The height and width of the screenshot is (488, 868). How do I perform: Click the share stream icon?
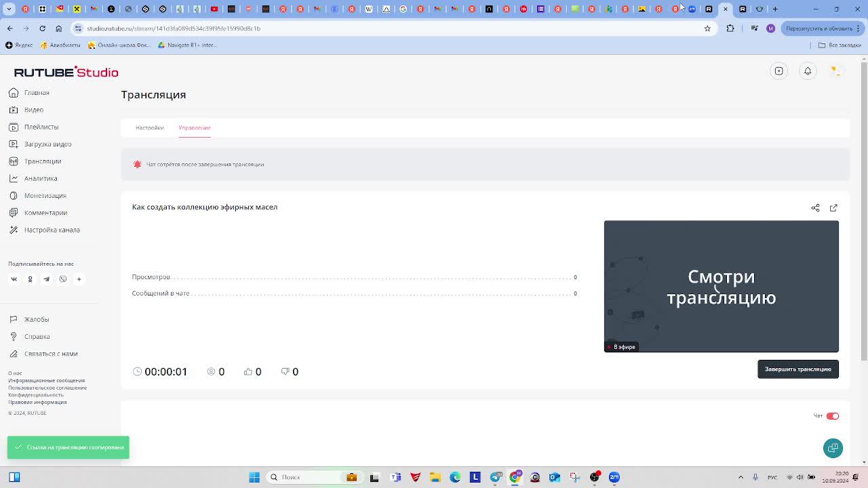816,208
